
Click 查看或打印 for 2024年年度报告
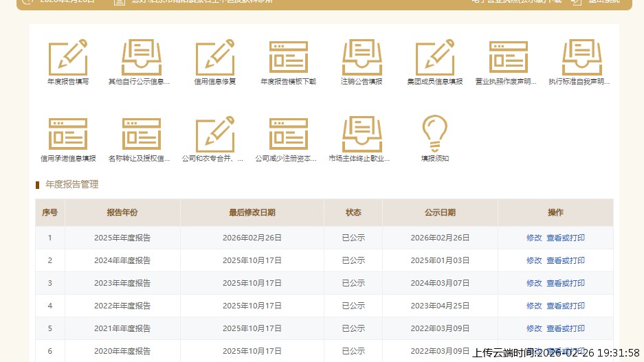[566, 260]
